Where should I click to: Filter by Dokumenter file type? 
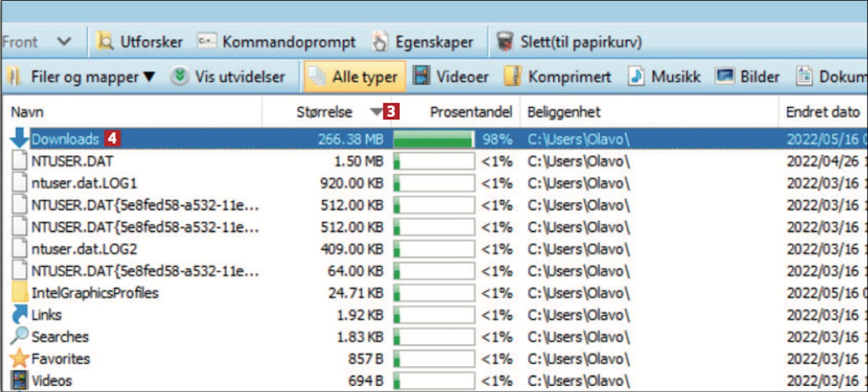click(831, 77)
